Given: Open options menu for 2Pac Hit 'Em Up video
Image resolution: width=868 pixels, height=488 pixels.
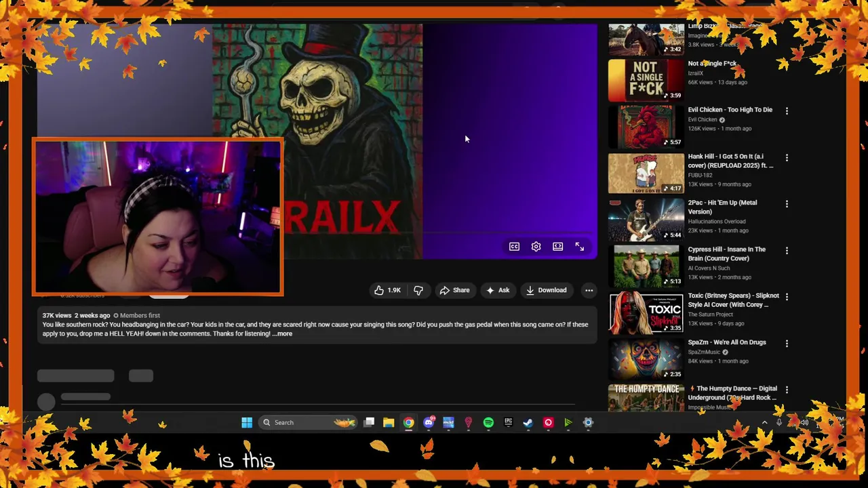Looking at the screenshot, I should (787, 203).
